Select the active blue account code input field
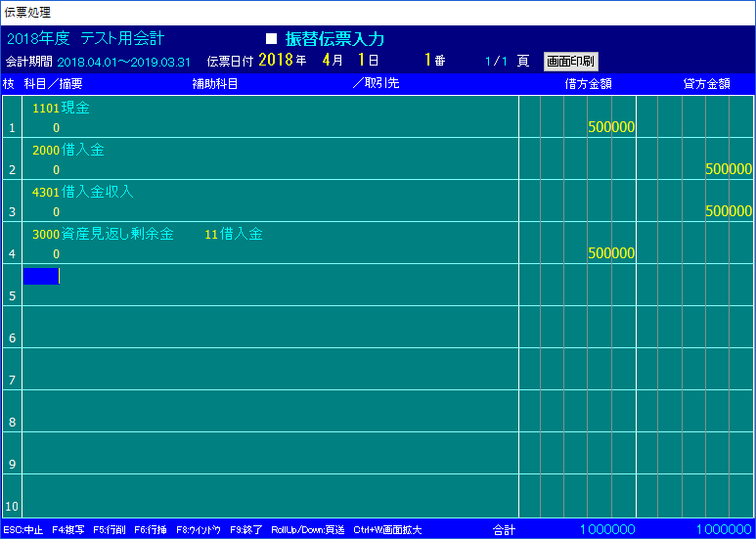 click(41, 276)
